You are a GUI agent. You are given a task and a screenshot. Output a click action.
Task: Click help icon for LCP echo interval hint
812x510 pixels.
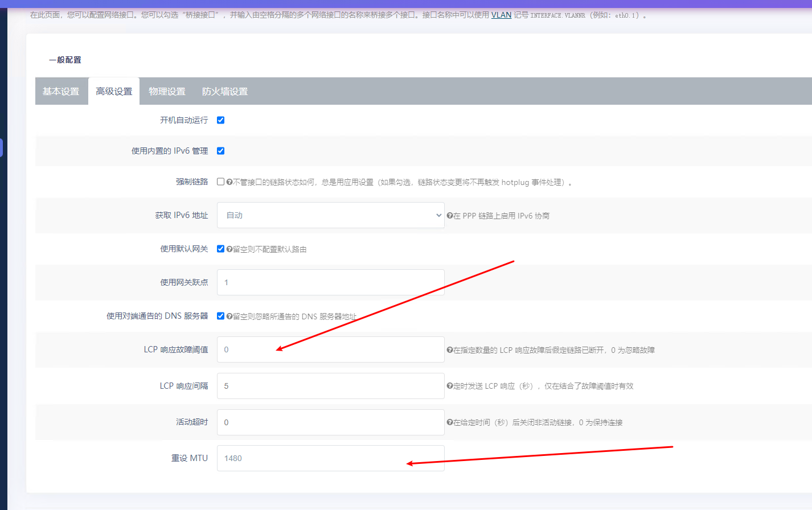click(x=450, y=386)
